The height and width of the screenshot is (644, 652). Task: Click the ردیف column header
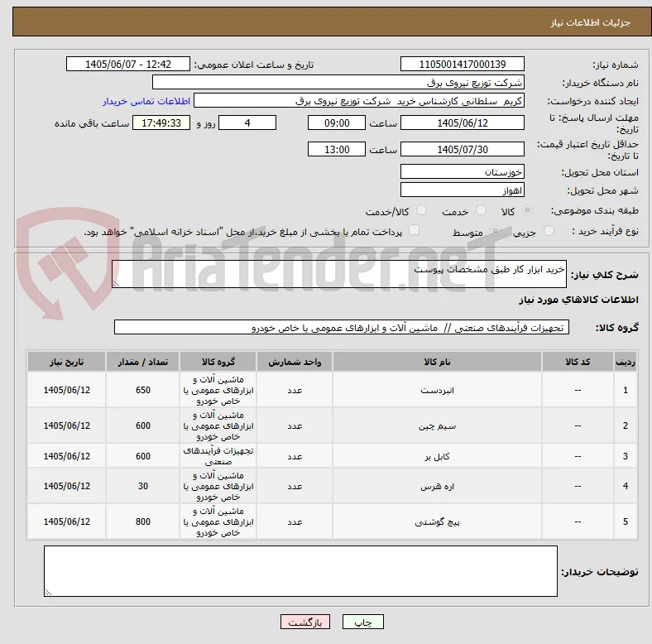pos(626,362)
